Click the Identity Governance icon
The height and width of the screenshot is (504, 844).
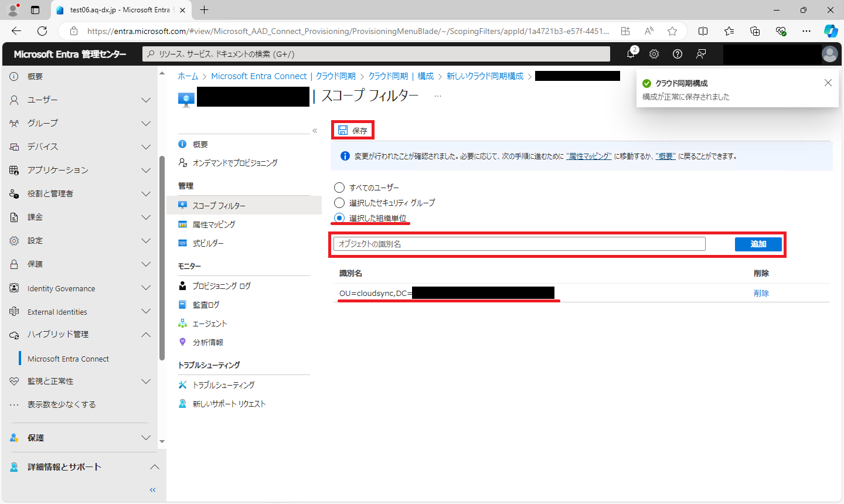pyautogui.click(x=14, y=288)
